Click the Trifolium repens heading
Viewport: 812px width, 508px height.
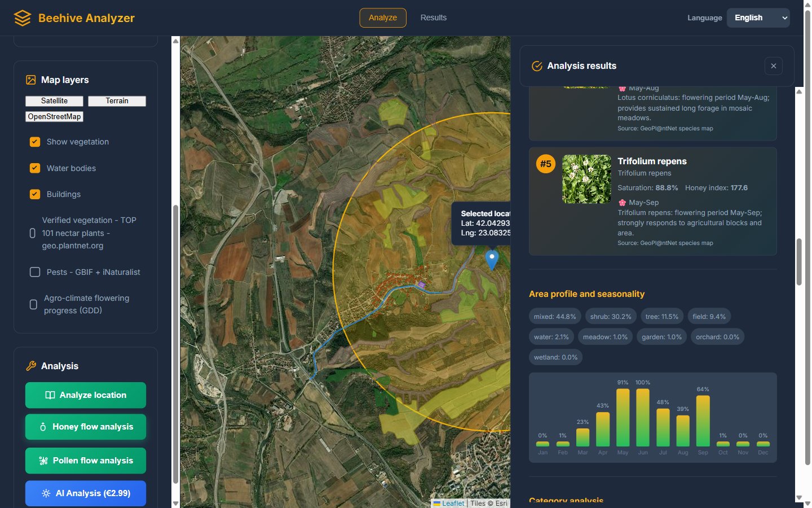652,161
